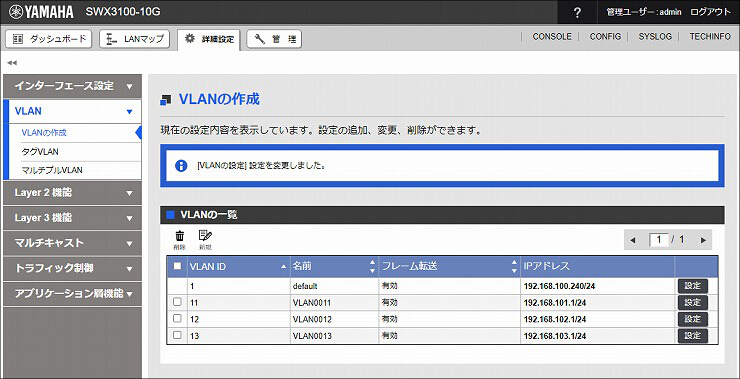Click the information icon in the notification box
The image size is (740, 379).
[x=181, y=166]
